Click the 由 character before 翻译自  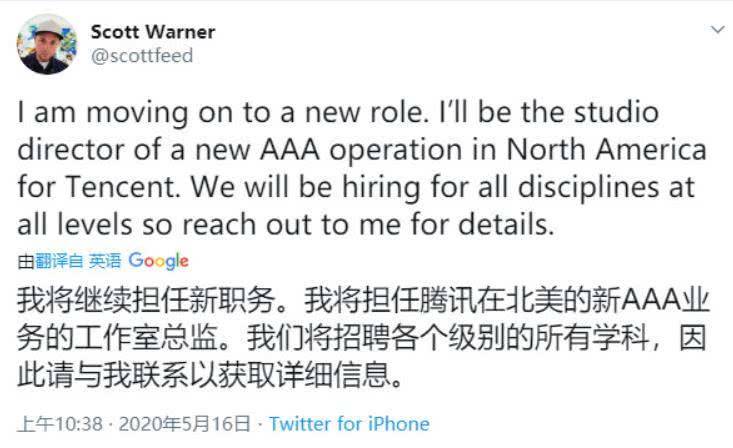[x=26, y=261]
